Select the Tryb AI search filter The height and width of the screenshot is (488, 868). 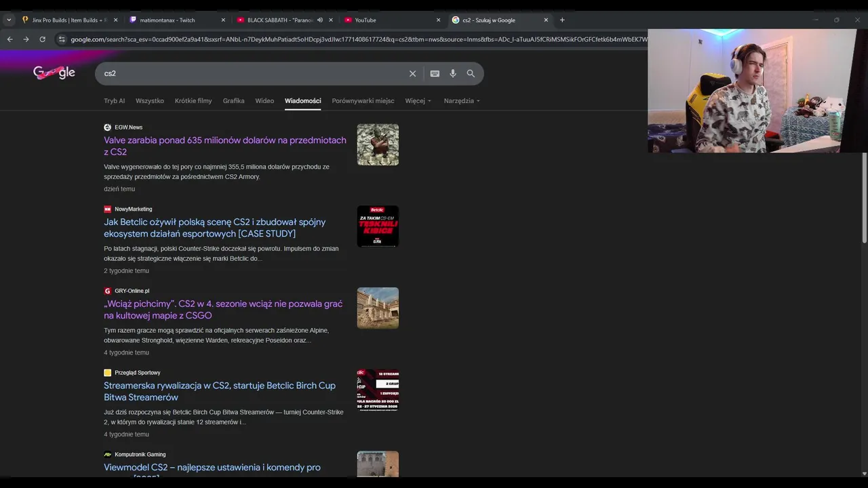click(x=114, y=100)
